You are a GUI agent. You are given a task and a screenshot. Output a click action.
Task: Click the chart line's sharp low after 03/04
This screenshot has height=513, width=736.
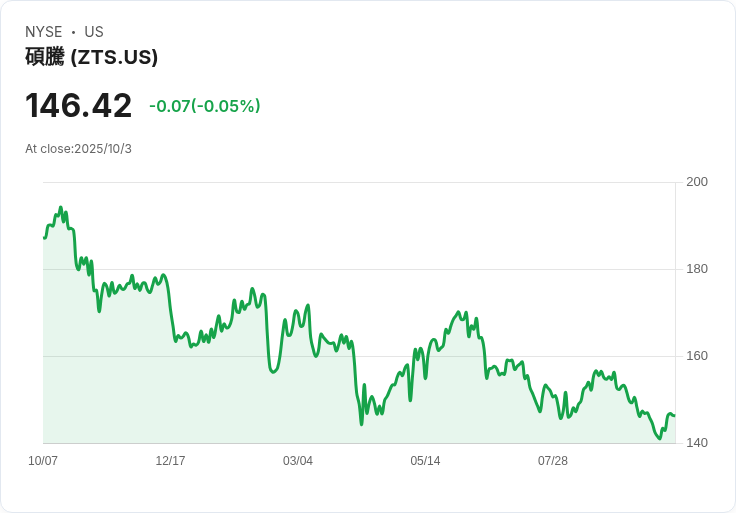coord(361,424)
